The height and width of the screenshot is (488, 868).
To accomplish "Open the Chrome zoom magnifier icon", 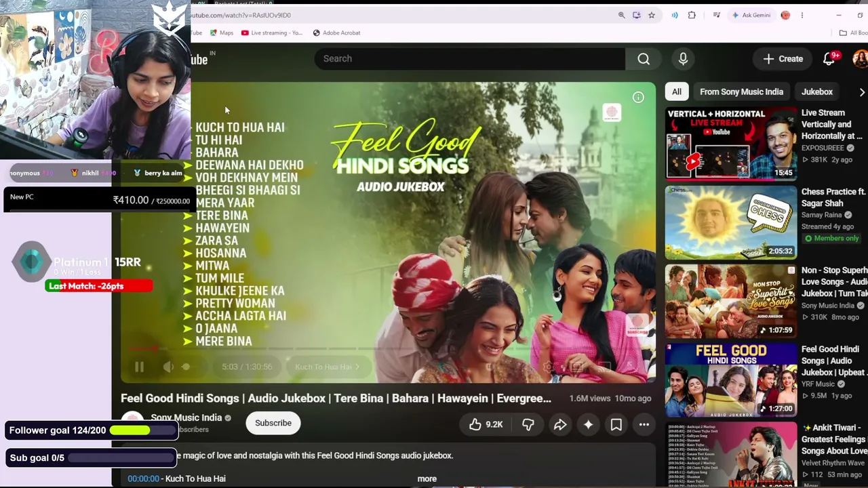I will click(x=621, y=15).
